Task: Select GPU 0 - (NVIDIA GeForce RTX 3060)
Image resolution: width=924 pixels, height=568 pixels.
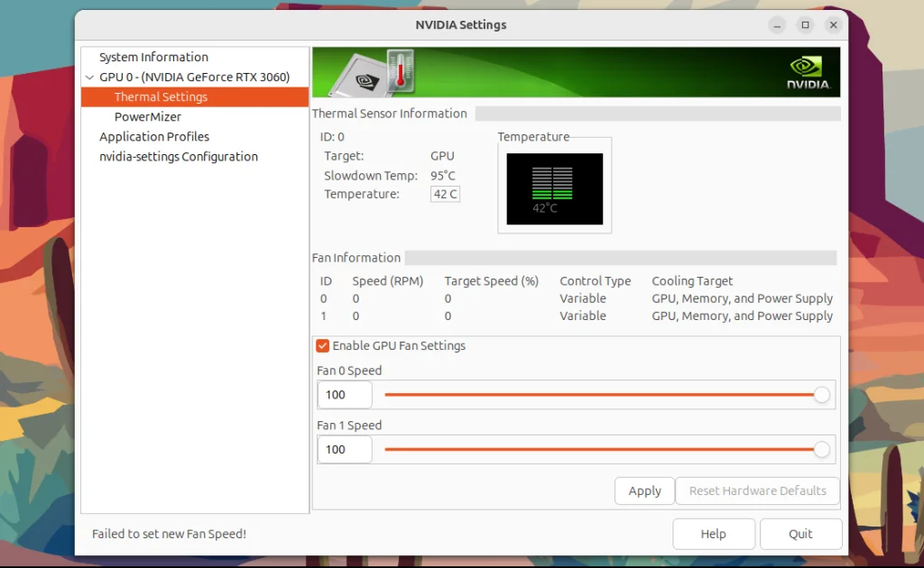Action: (195, 78)
